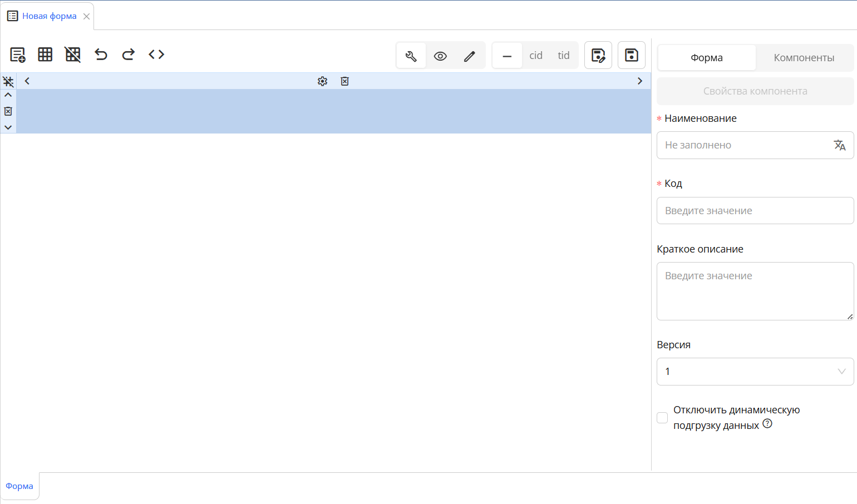Click the remove grid icon in toolbar
Image resolution: width=857 pixels, height=504 pixels.
(x=73, y=55)
